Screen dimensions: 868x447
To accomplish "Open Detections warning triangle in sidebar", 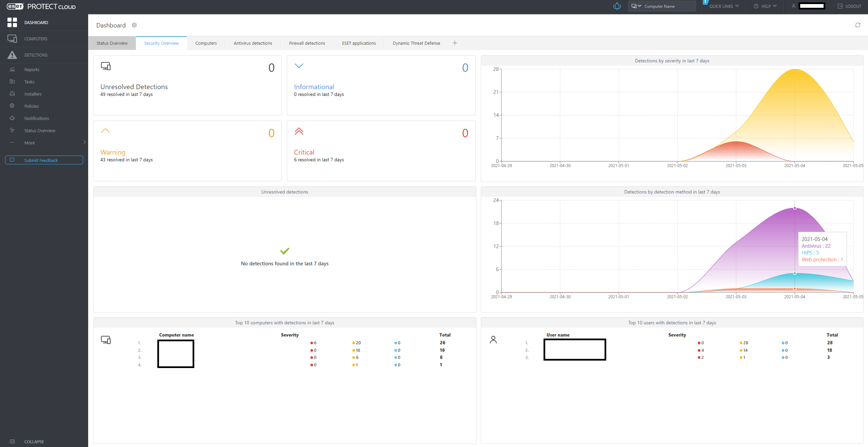I will (x=12, y=55).
